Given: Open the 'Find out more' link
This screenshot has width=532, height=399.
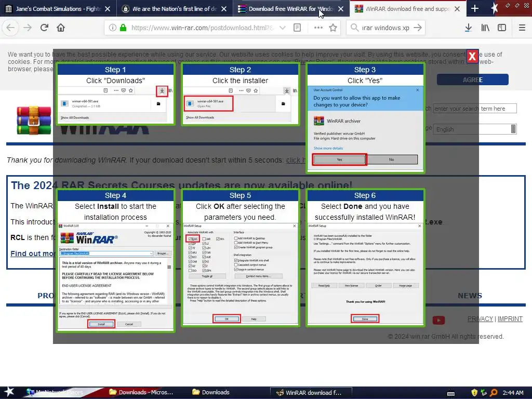Looking at the screenshot, I should [x=32, y=254].
